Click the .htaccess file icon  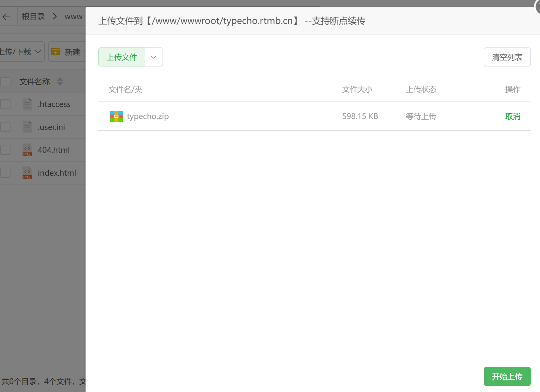27,104
